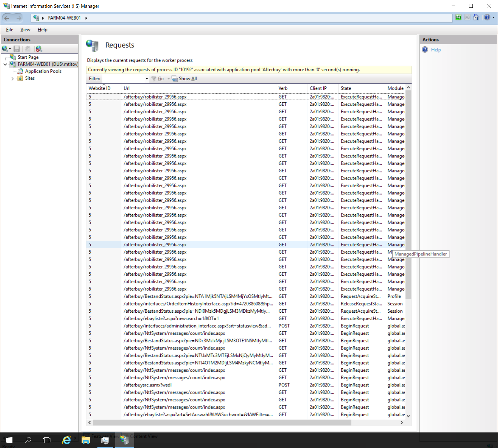Screen dimensions: 498x448
Task: Click the back navigation arrow
Action: [x=7, y=18]
